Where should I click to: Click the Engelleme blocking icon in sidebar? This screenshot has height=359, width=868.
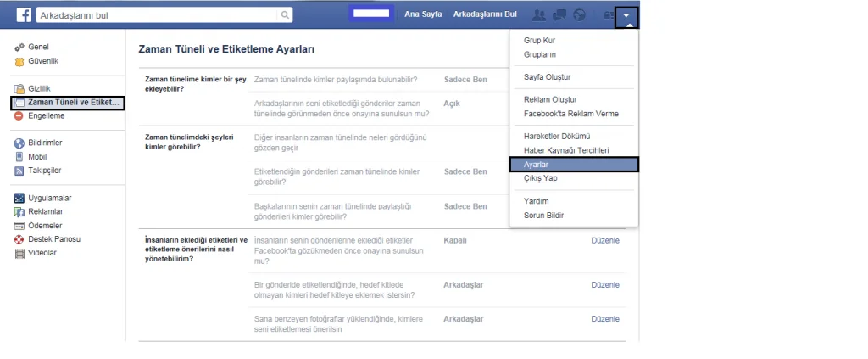19,115
